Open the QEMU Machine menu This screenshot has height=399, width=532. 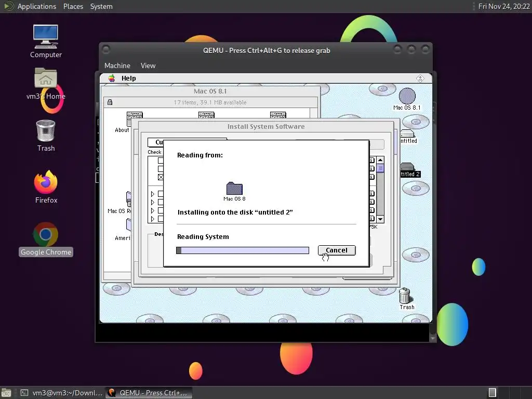pos(117,65)
